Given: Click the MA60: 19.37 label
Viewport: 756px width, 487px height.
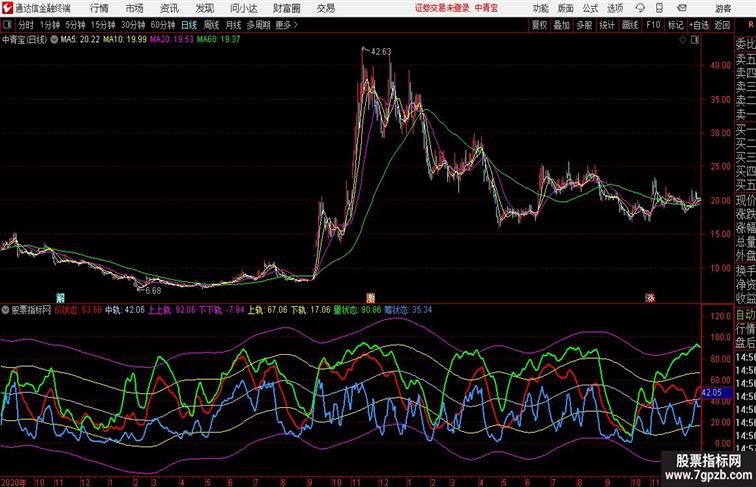Looking at the screenshot, I should pyautogui.click(x=218, y=40).
